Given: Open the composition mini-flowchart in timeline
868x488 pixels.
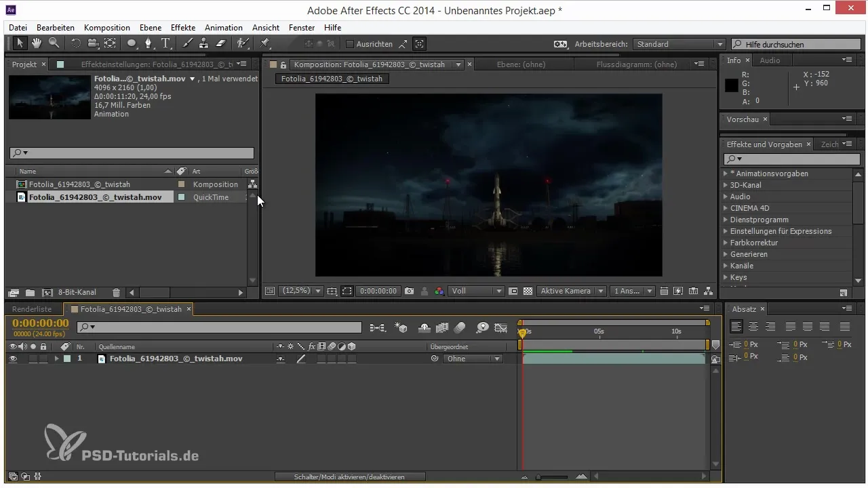Looking at the screenshot, I should (378, 328).
